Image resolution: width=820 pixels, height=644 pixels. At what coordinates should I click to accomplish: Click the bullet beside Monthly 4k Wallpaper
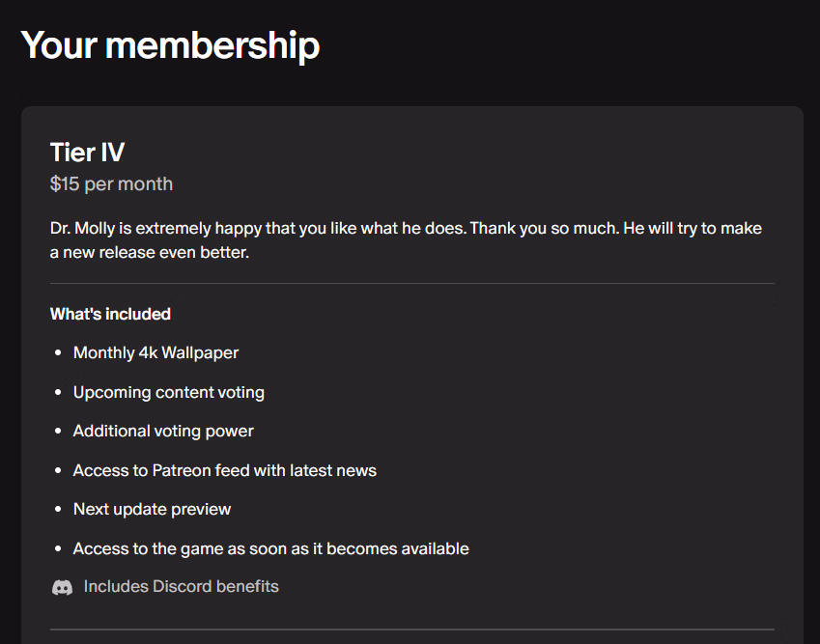59,353
